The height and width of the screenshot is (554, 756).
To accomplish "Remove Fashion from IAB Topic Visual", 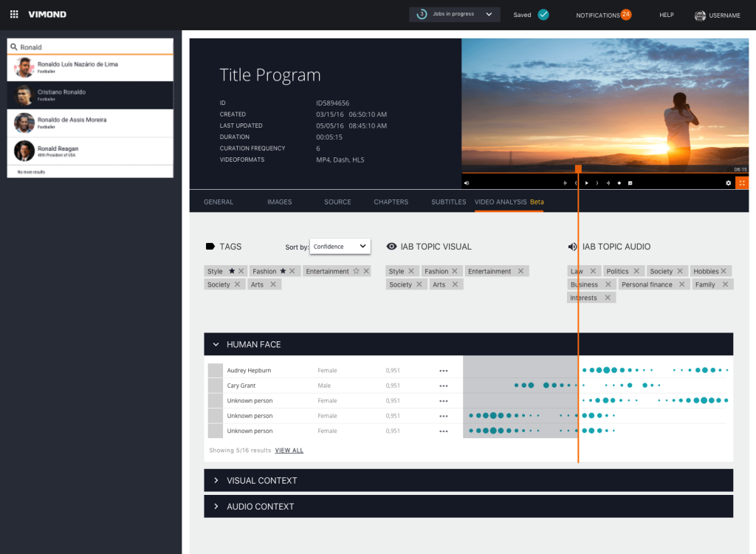I will 455,271.
